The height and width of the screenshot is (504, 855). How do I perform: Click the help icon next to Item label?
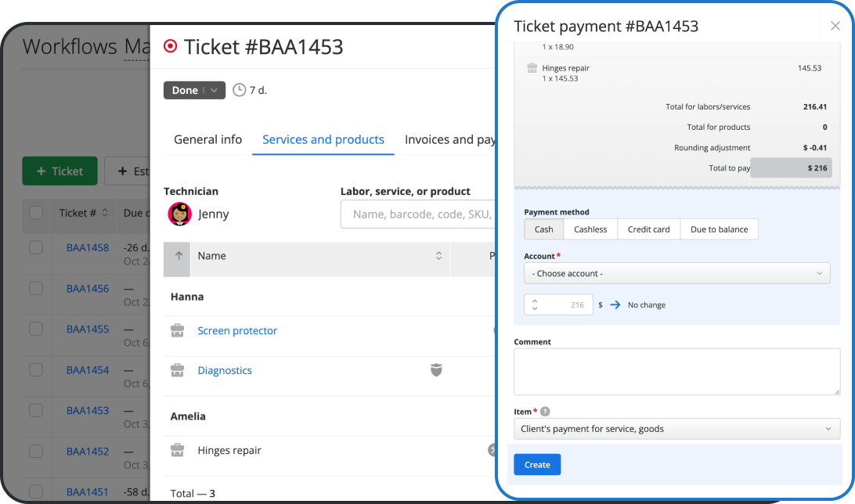[545, 412]
